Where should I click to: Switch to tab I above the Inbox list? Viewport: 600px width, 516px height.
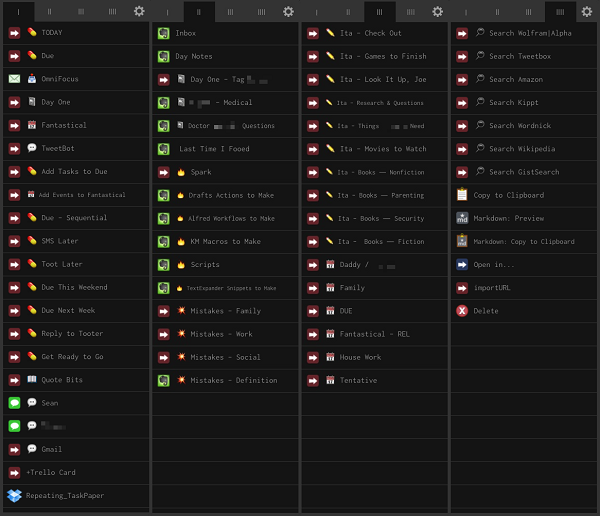pos(167,11)
